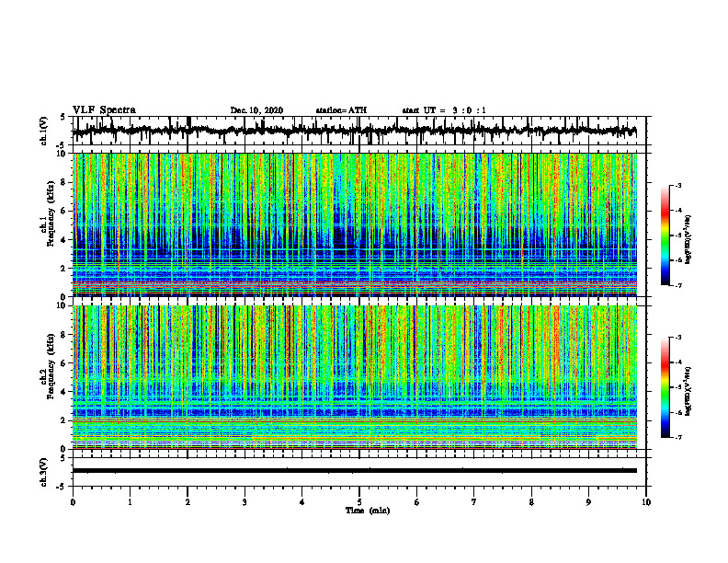
Task: Click the -3 tick on ch.2 color bar
Action: (x=677, y=338)
